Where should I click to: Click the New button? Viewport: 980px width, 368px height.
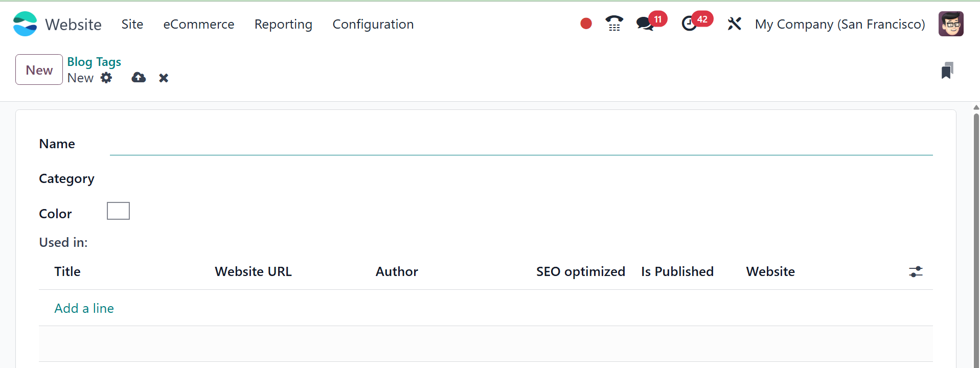tap(39, 70)
